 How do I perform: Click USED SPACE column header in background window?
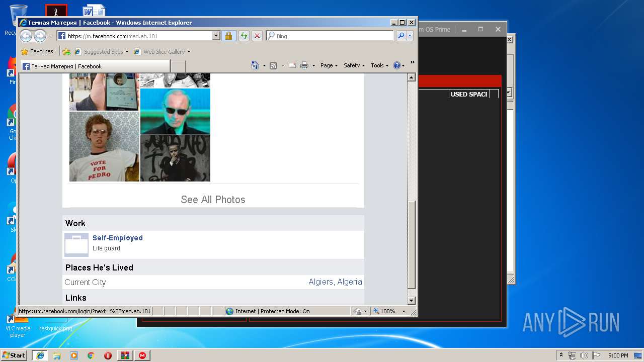click(x=469, y=94)
